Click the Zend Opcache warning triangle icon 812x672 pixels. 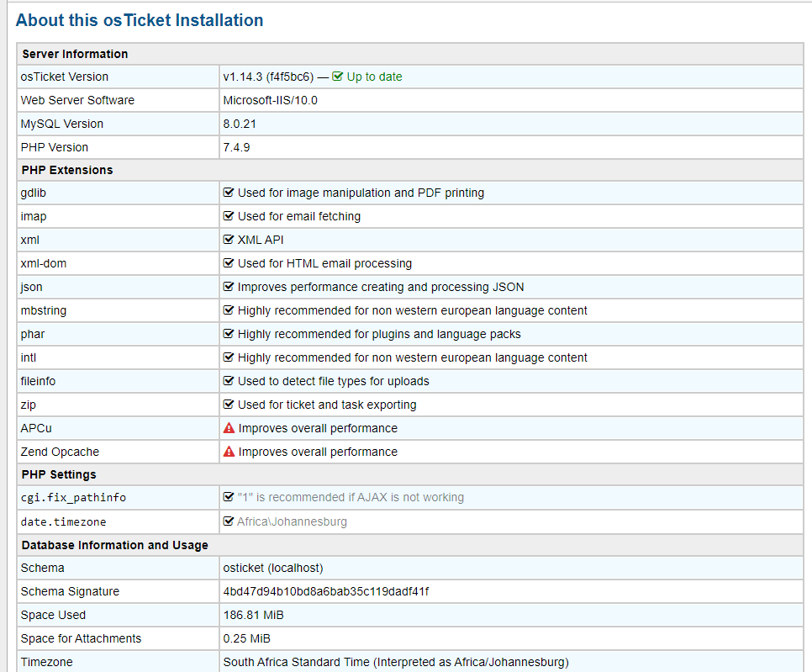click(229, 452)
